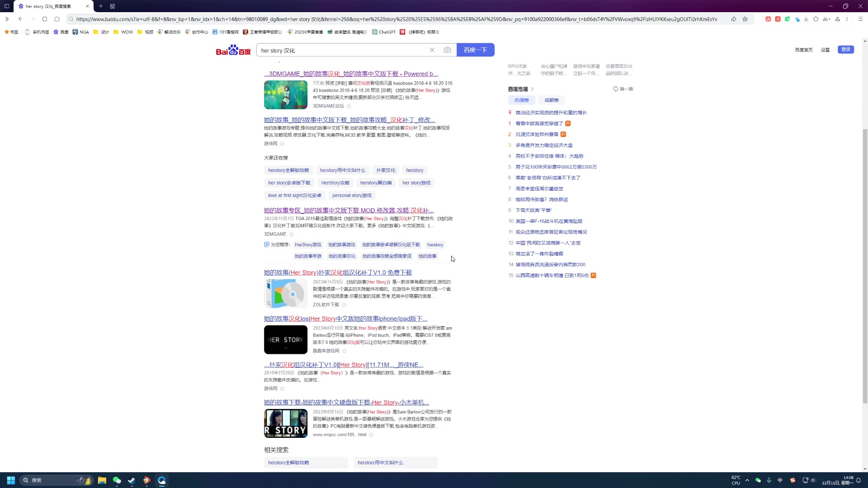Open File Explorer from the taskbar

coord(102,480)
